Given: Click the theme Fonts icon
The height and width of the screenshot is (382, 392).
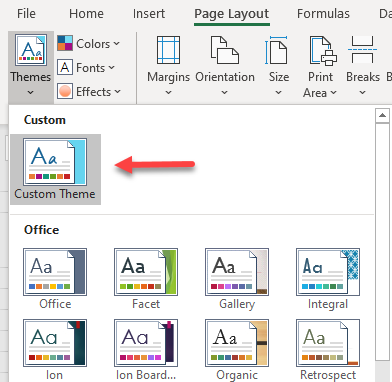Looking at the screenshot, I should pyautogui.click(x=65, y=67).
